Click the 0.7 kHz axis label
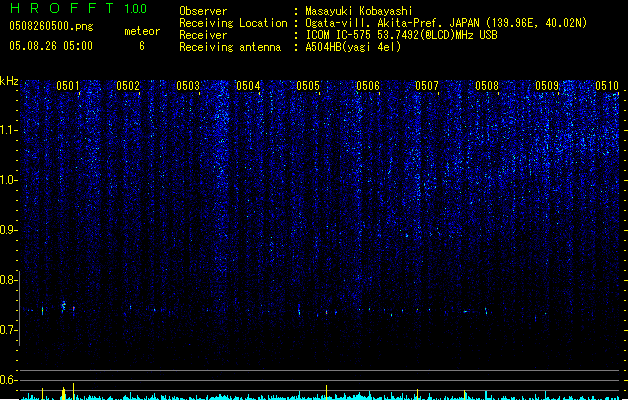629x400 pixels. click(8, 330)
